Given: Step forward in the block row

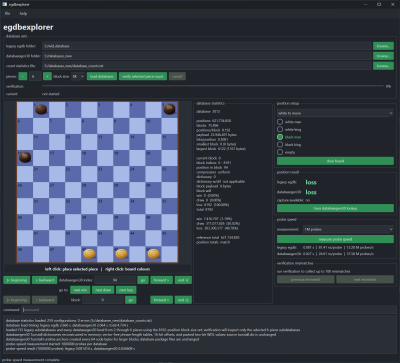Looking at the screenshot, I should pyautogui.click(x=161, y=300).
